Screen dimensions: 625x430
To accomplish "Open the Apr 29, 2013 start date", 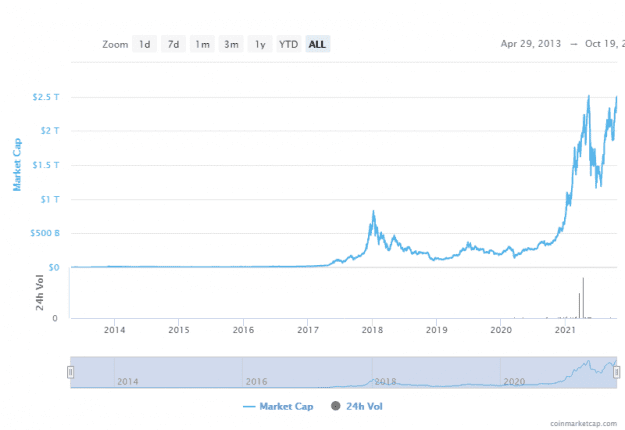I will coord(531,44).
